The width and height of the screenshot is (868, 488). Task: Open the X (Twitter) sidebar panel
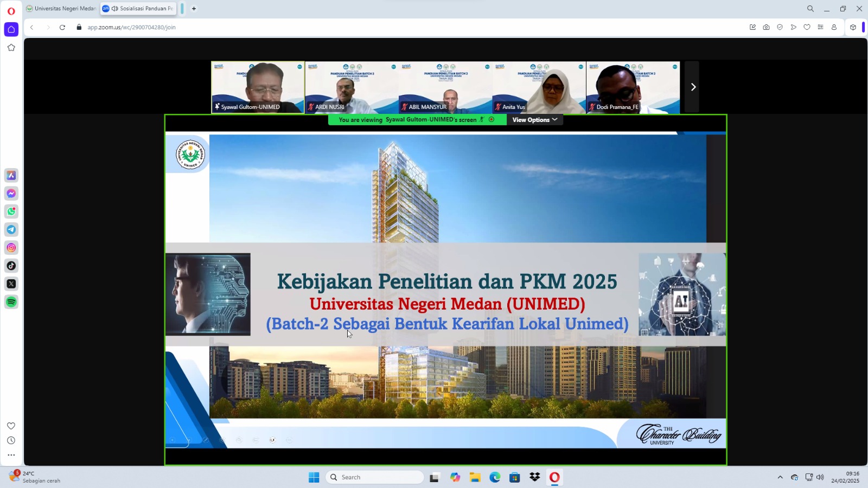11,284
